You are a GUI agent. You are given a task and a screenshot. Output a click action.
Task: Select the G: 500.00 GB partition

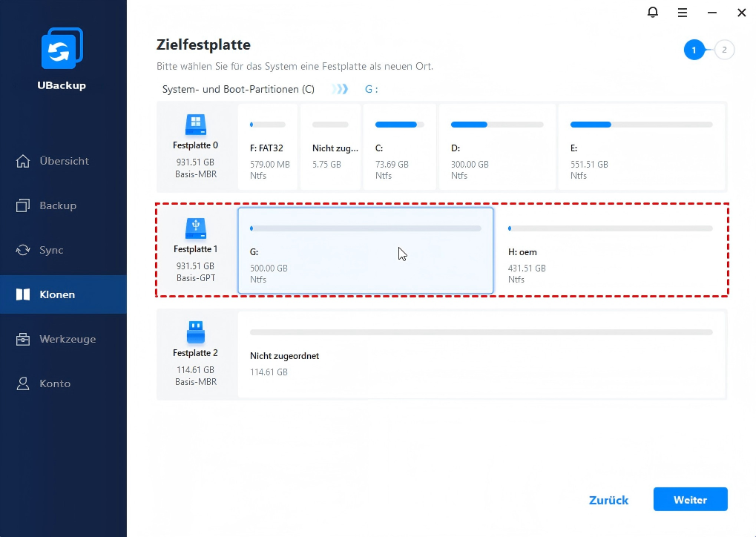365,251
